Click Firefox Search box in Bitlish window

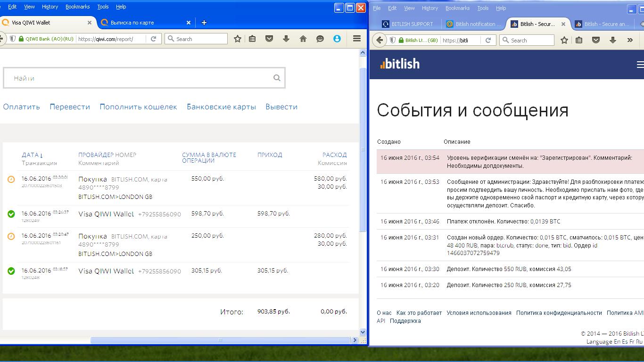pos(527,40)
